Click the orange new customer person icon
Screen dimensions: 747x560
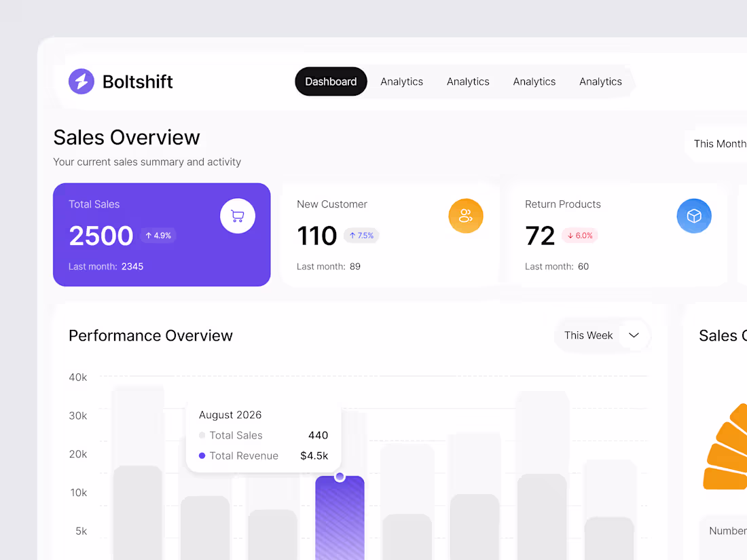coord(466,216)
